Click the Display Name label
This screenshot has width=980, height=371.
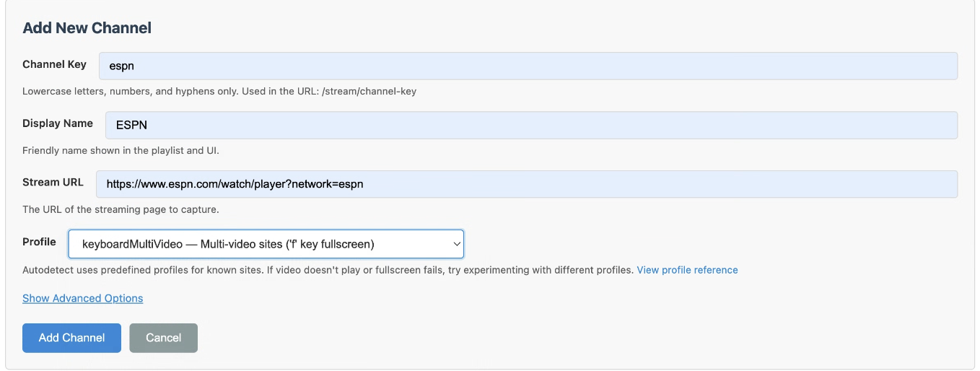58,123
